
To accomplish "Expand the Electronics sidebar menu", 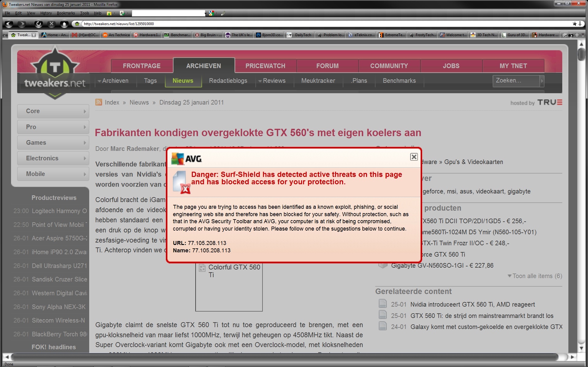I will tap(53, 158).
